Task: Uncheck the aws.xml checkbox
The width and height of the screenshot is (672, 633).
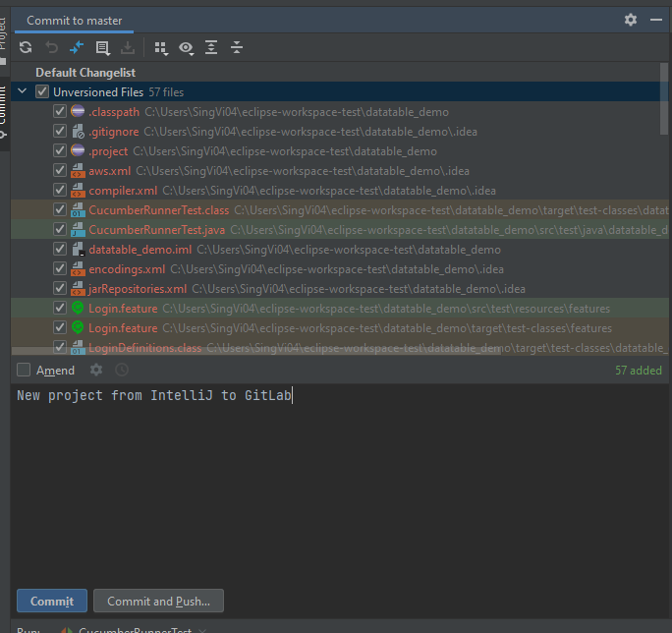Action: pyautogui.click(x=60, y=171)
